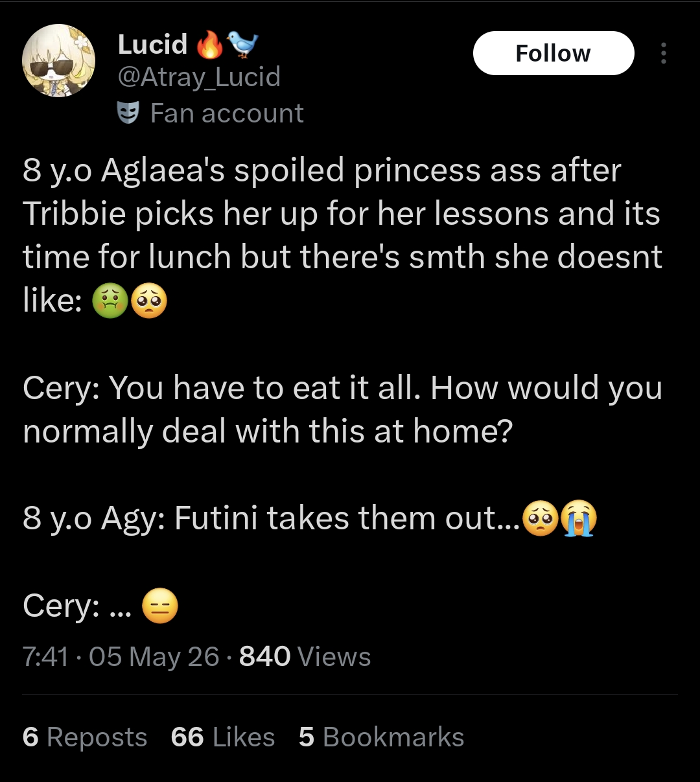Viewport: 700px width, 782px height.
Task: Click the fire emoji beside Lucid
Action: click(x=209, y=44)
